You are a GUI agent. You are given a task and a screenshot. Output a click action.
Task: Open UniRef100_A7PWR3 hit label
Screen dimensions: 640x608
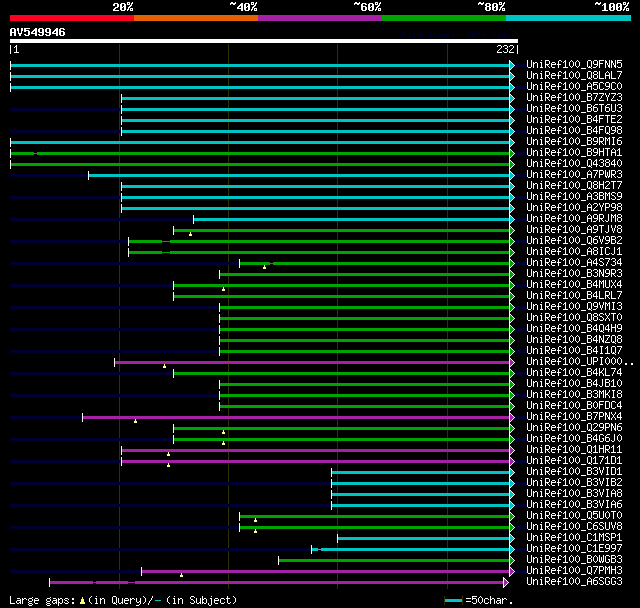[x=574, y=175]
